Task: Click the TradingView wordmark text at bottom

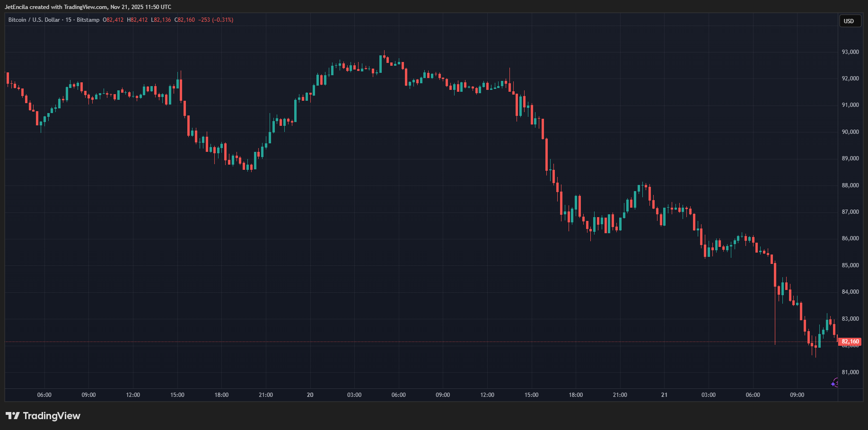Action: point(52,416)
